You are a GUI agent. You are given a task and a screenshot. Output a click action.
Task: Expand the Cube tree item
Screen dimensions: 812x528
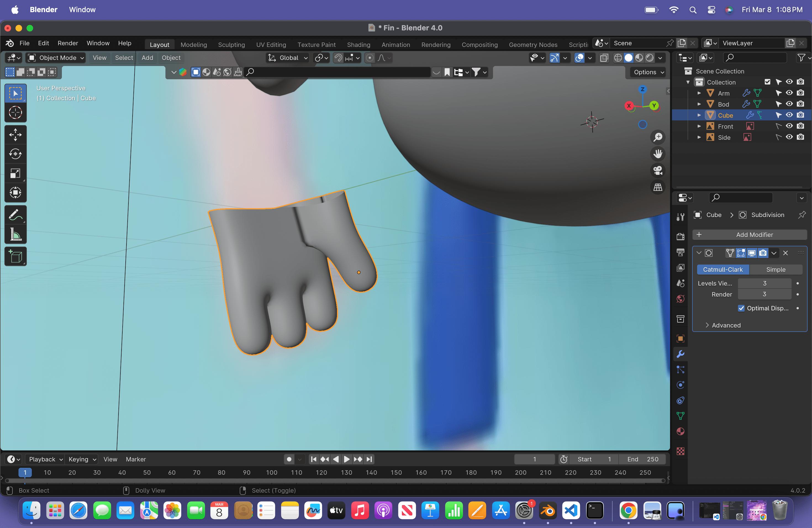tap(699, 115)
